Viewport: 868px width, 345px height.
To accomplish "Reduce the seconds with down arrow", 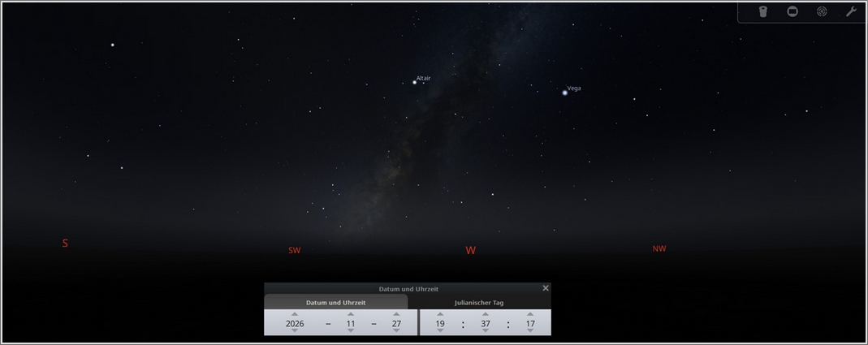I will 530,331.
